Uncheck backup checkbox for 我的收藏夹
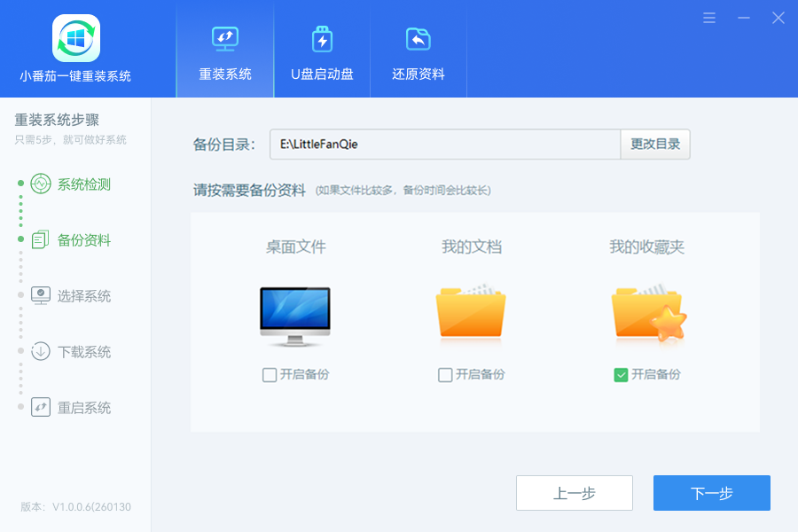The image size is (798, 532). tap(621, 375)
